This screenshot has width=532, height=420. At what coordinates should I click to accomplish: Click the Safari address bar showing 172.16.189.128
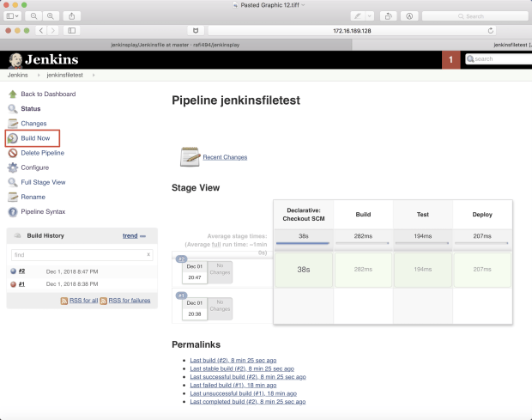click(352, 31)
